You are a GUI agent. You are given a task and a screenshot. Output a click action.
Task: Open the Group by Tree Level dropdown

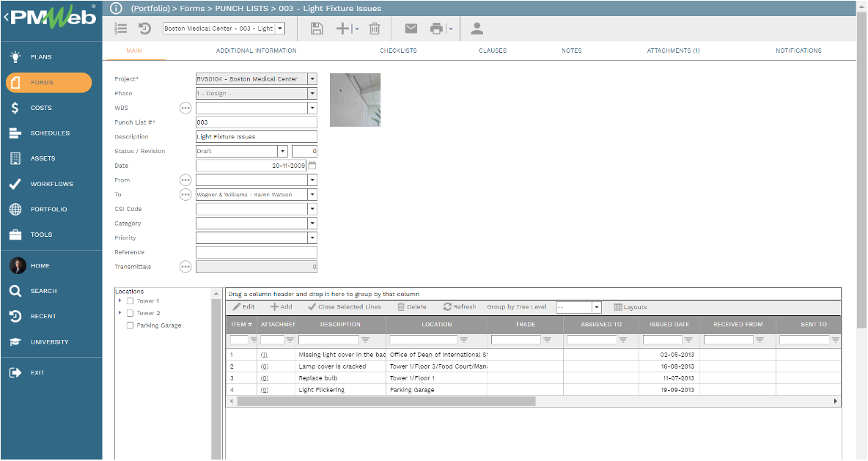[x=597, y=307]
